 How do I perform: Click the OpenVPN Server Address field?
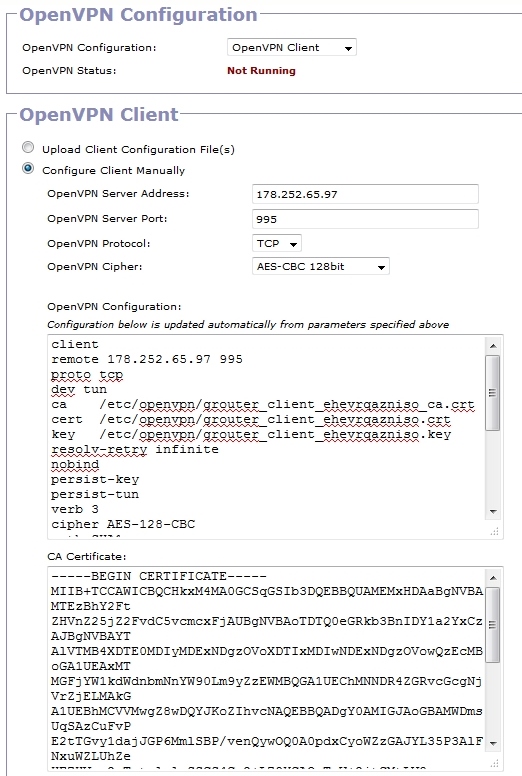[x=365, y=194]
